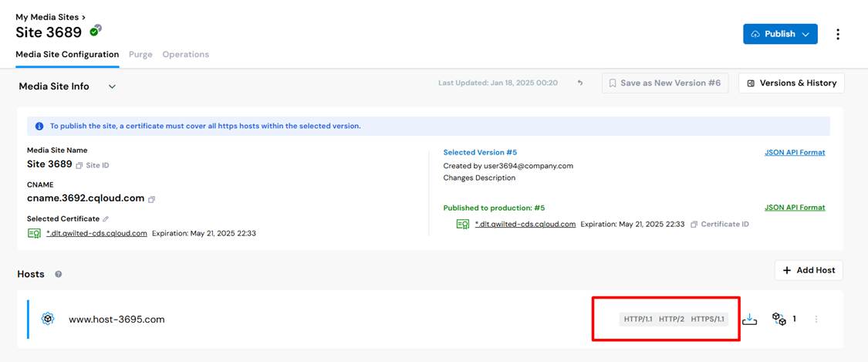Click the Changes Description label

[479, 178]
